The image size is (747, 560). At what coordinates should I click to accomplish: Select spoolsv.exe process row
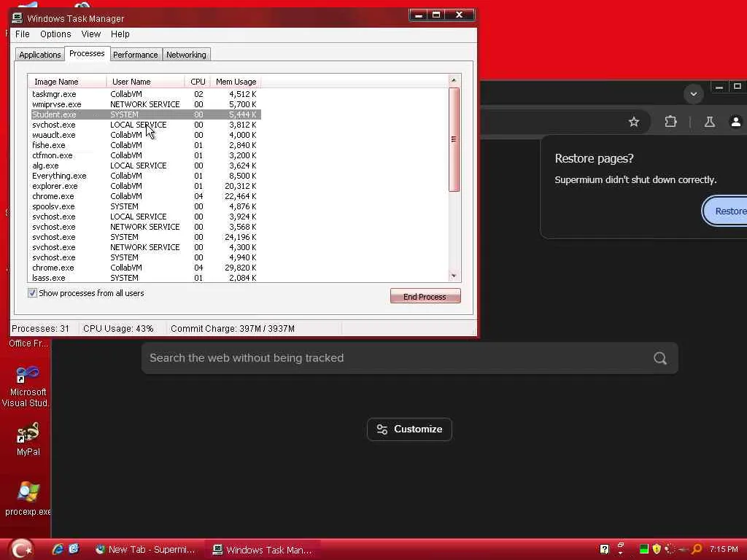tap(144, 206)
